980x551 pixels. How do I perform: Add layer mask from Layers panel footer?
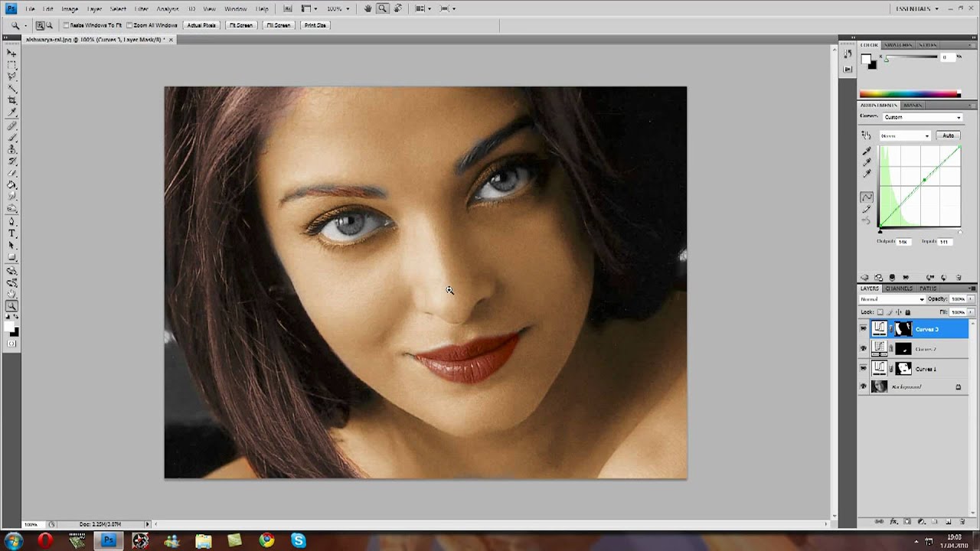[907, 521]
